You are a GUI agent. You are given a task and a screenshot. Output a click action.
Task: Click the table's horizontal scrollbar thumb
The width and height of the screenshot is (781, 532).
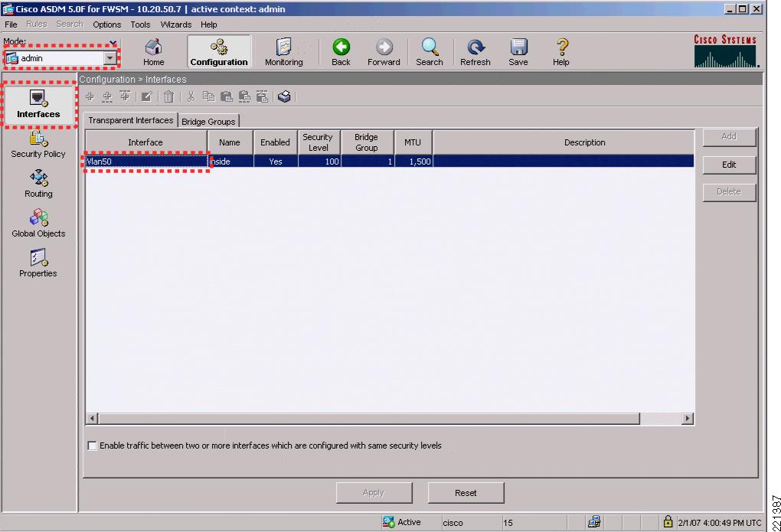coord(368,419)
